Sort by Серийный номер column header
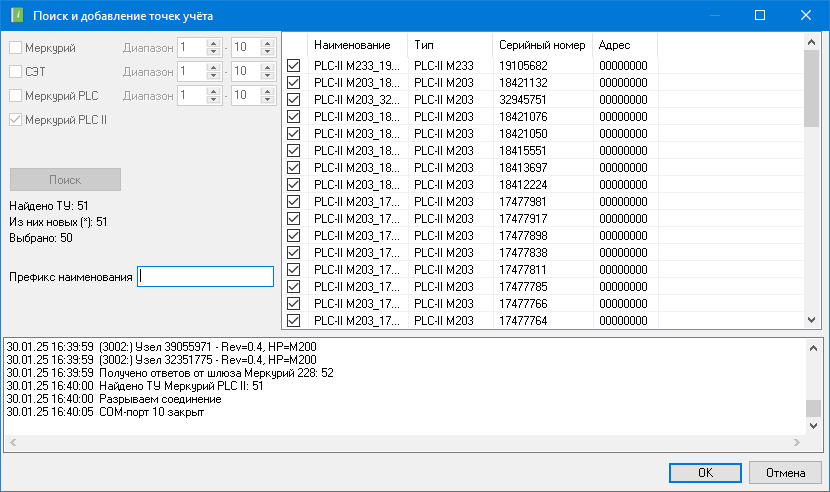The width and height of the screenshot is (830, 492). click(542, 45)
